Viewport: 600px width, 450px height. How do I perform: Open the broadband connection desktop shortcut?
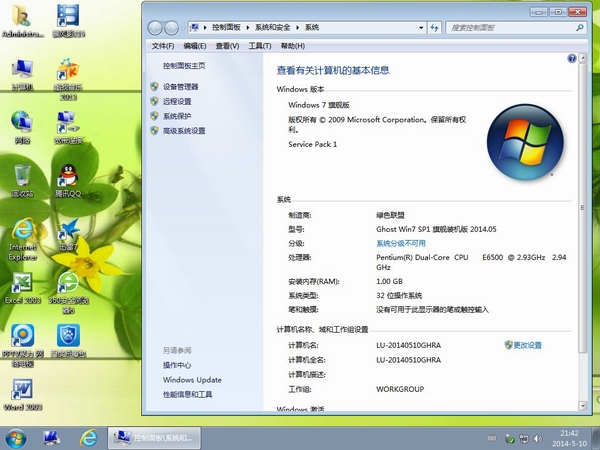(68, 127)
